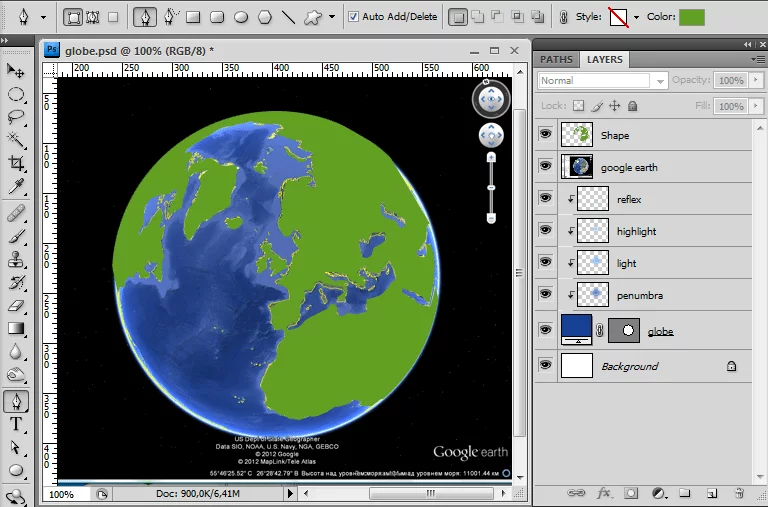Select the globe layer mask thumbnail
Viewport: 768px width, 507px height.
pos(624,330)
